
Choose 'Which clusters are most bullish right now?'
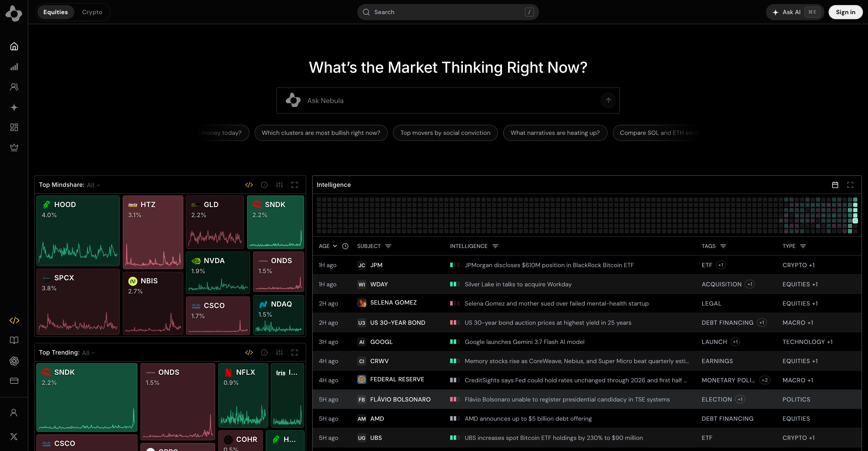pos(321,133)
